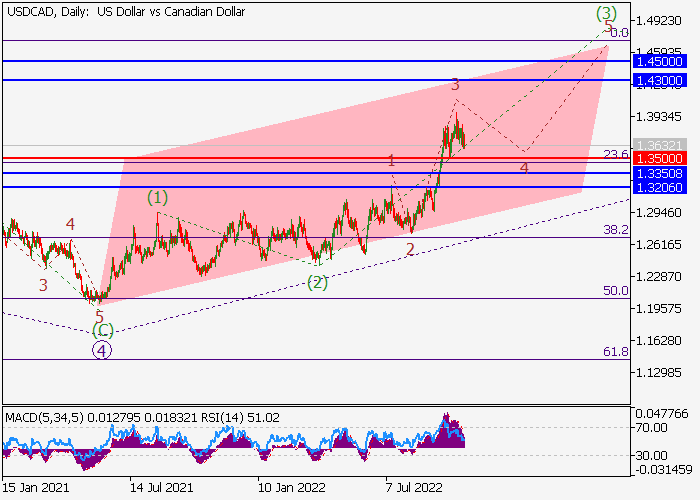Click the purple circled 4 wave label
This screenshot has width=700, height=500.
(x=102, y=350)
